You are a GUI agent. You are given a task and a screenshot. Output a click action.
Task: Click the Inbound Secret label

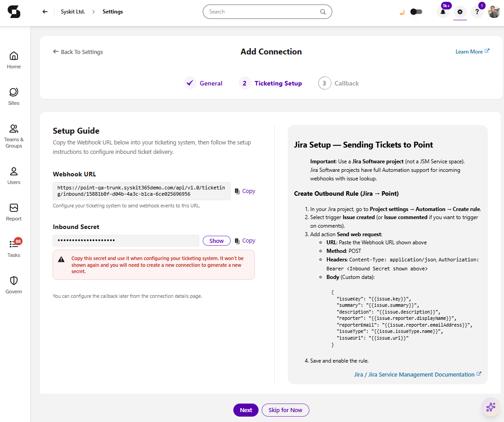click(76, 227)
